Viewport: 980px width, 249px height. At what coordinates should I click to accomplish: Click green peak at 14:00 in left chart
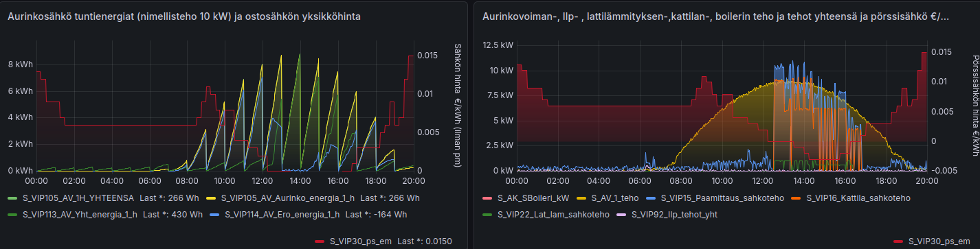pos(299,54)
